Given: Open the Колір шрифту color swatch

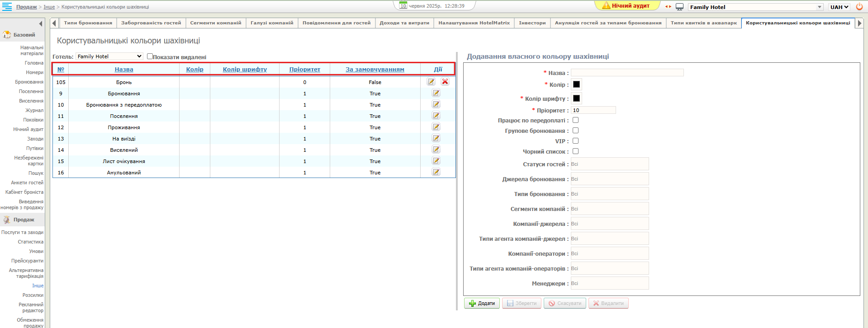Looking at the screenshot, I should click(x=576, y=98).
